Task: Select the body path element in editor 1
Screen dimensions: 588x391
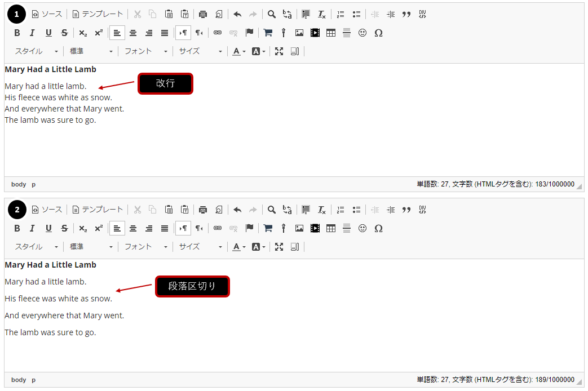Action: 19,184
